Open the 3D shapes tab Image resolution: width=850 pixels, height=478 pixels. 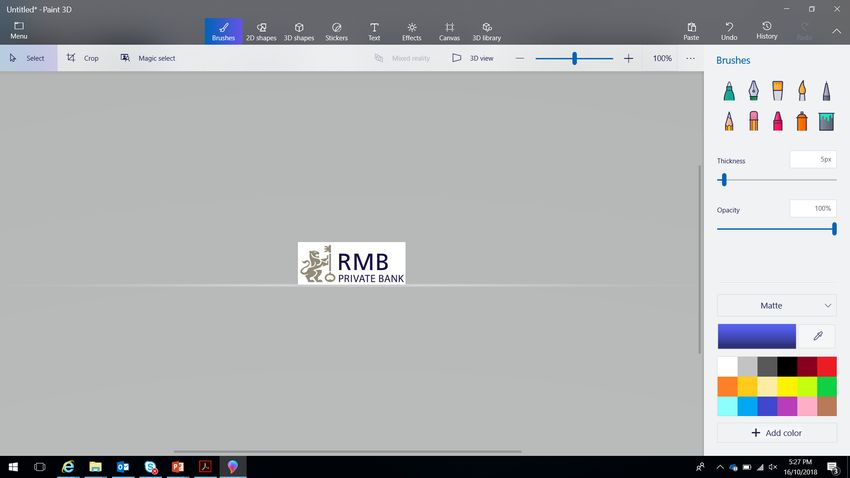click(x=299, y=31)
